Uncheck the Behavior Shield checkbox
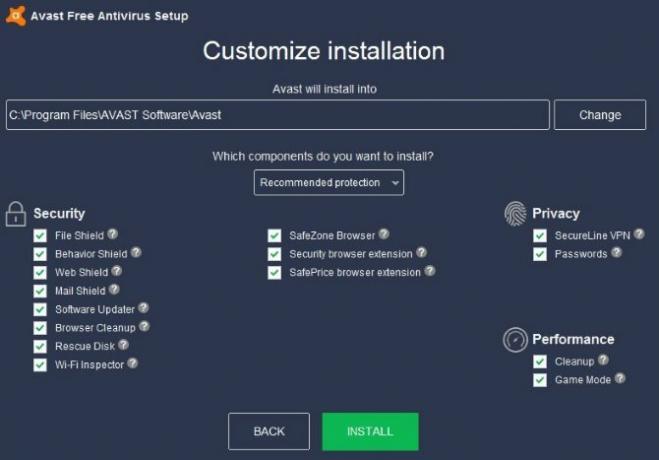This screenshot has width=659, height=460. pos(40,254)
